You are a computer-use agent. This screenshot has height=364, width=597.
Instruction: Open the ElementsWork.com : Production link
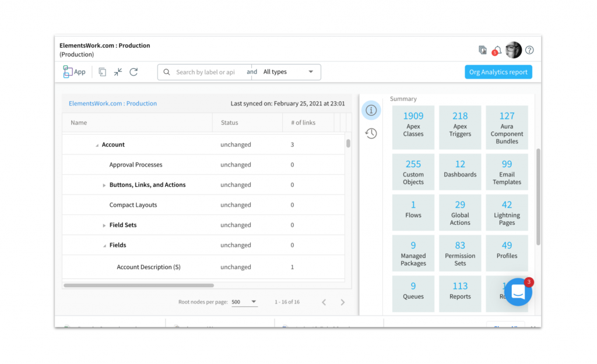[113, 104]
